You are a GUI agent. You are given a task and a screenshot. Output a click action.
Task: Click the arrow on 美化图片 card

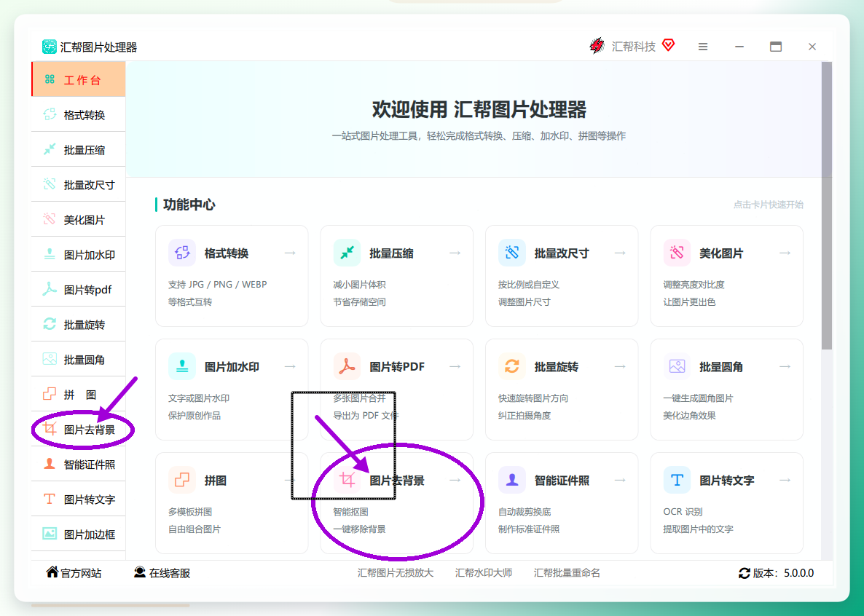click(x=785, y=253)
